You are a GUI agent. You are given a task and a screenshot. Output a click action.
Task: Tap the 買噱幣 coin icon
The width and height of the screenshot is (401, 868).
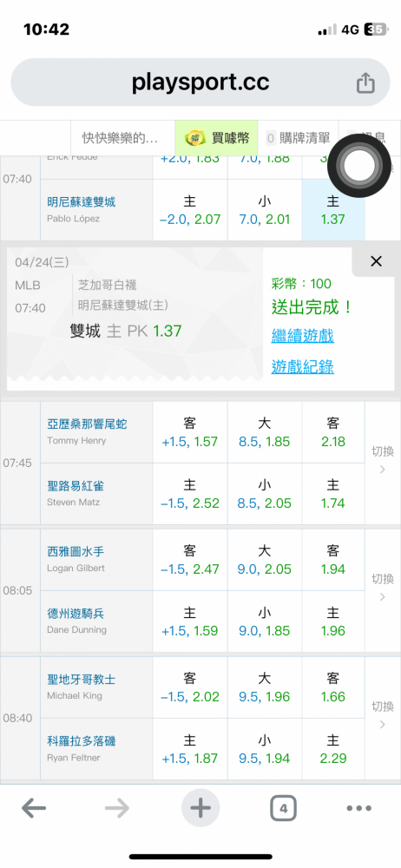[194, 138]
